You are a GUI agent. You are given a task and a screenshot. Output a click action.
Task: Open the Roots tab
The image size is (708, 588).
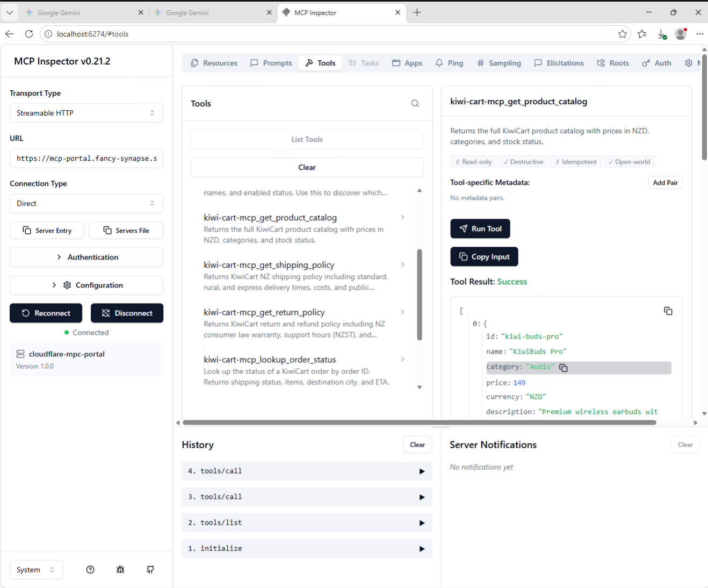click(613, 63)
